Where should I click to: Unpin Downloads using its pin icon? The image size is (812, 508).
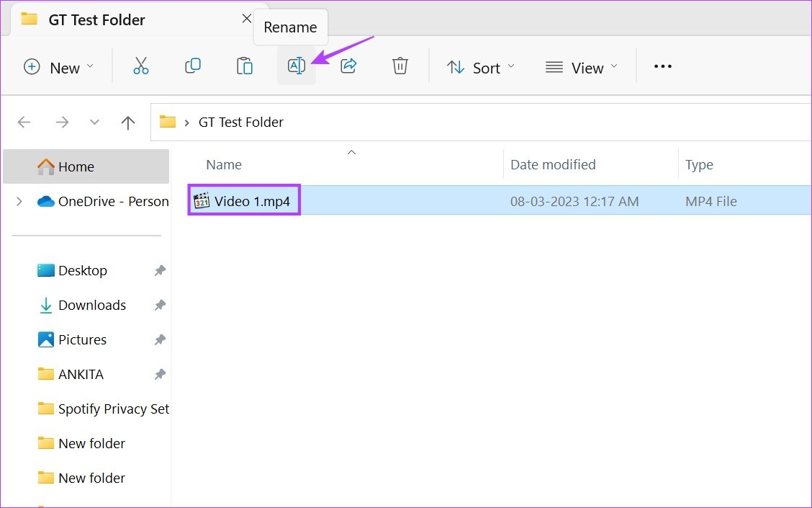click(x=160, y=306)
